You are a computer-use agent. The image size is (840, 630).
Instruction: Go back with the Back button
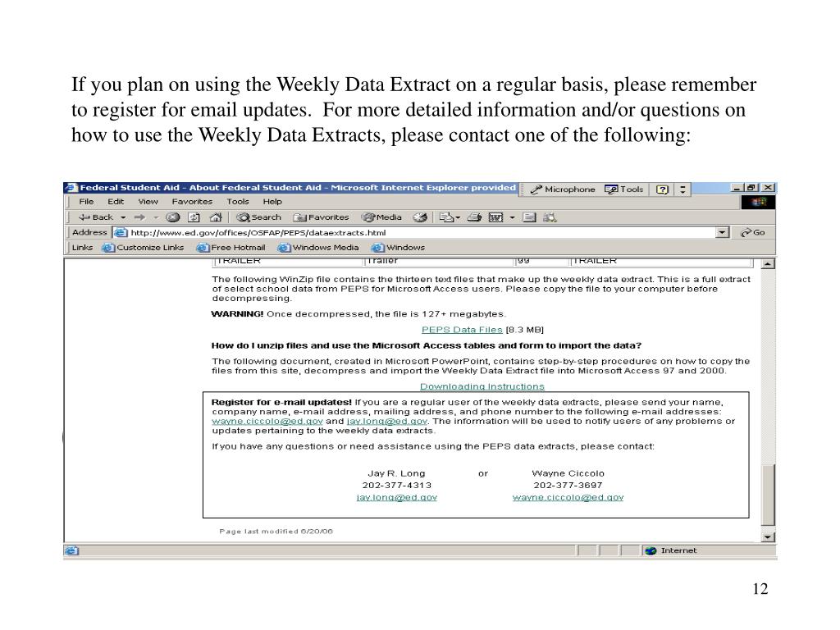[95, 217]
